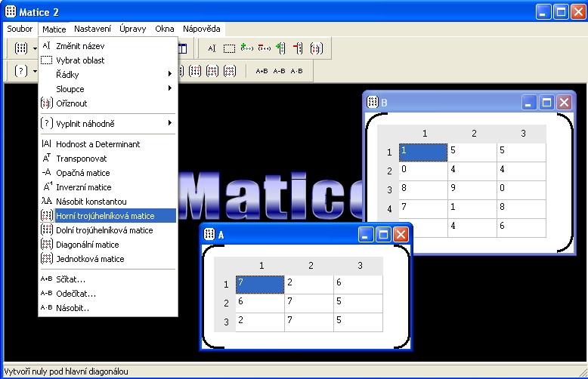
Task: Click column header 2 in matrix A
Action: pos(311,266)
